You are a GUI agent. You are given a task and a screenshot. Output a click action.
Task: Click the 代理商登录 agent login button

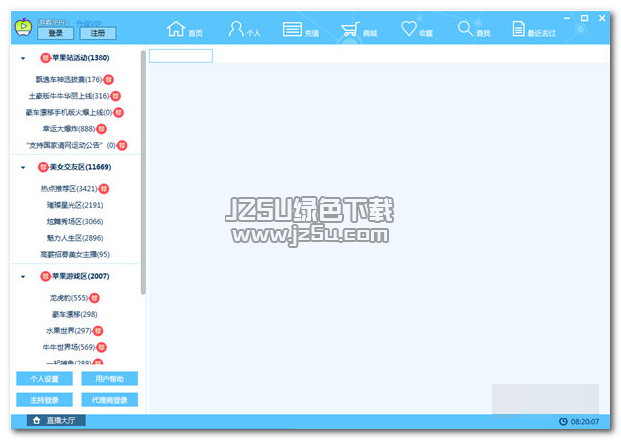coord(110,400)
